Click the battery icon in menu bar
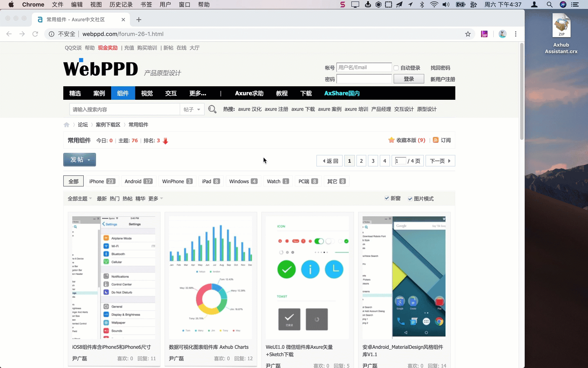Screen dimensions: 588x368 [461, 4]
